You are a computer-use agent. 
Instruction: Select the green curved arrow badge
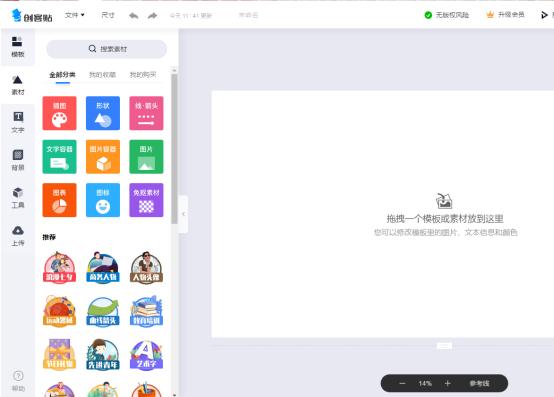pyautogui.click(x=103, y=311)
